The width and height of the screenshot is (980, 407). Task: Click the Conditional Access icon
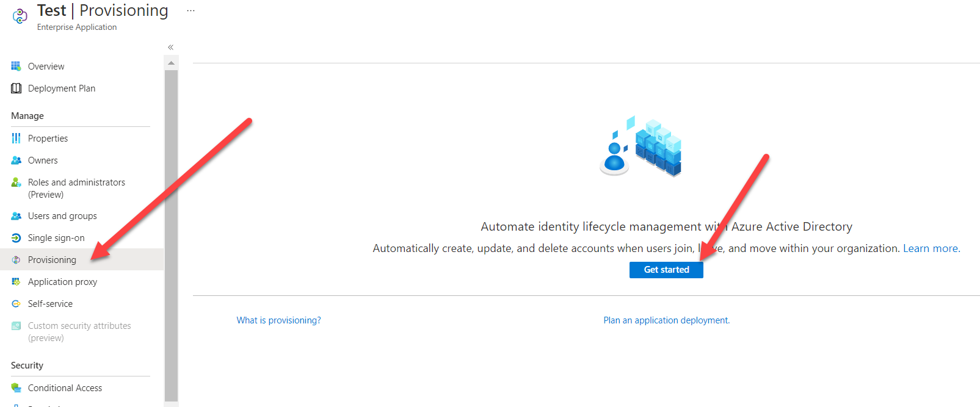pos(16,388)
